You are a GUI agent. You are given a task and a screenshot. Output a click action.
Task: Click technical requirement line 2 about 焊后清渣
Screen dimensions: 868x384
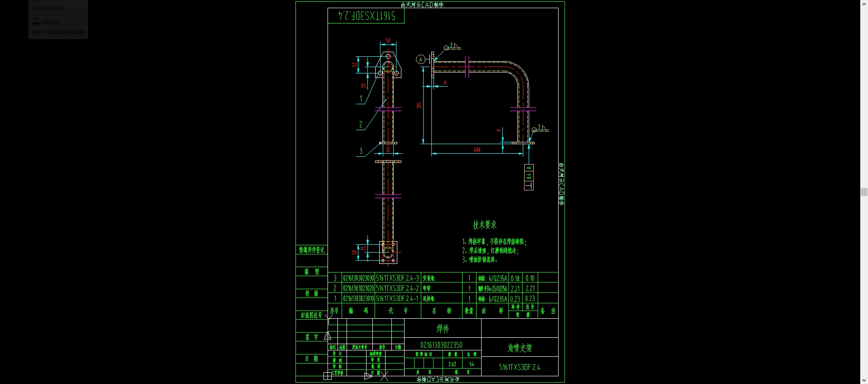[491, 250]
